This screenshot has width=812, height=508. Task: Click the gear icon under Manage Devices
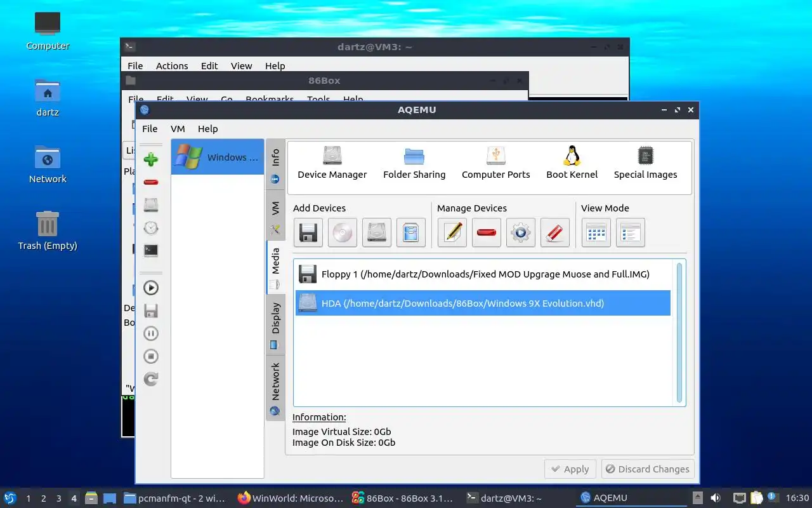tap(521, 232)
